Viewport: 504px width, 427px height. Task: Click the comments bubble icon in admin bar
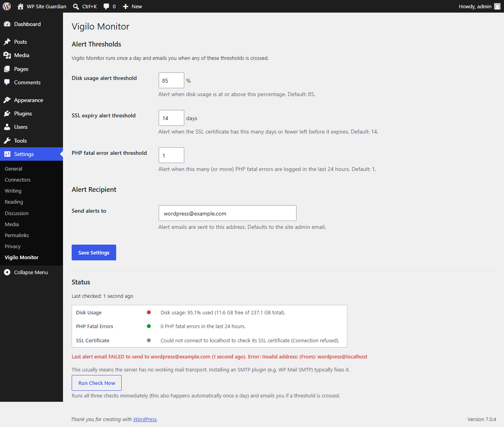tap(106, 7)
